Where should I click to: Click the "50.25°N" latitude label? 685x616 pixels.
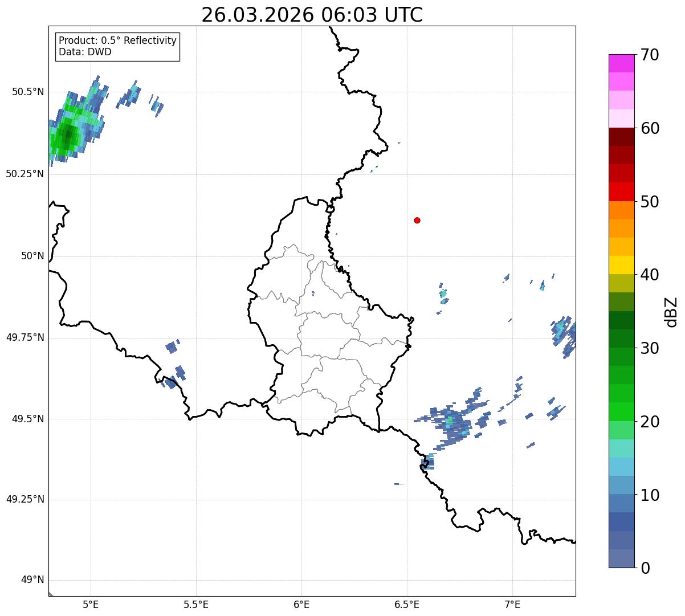pos(25,174)
